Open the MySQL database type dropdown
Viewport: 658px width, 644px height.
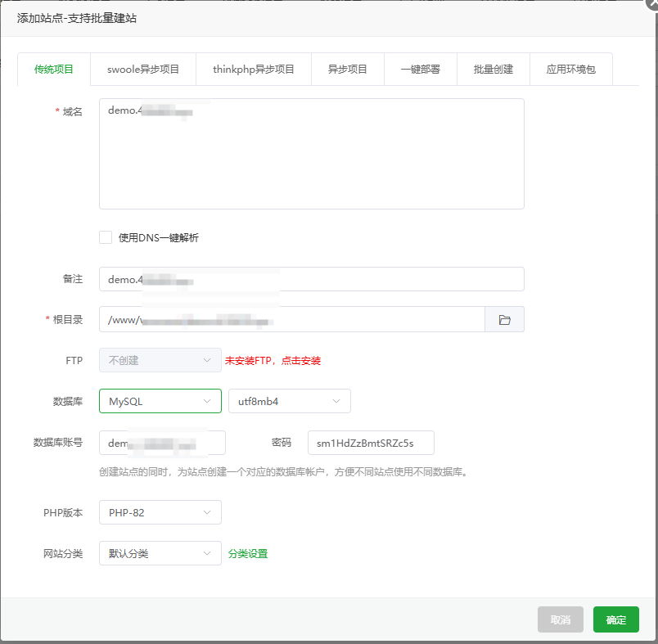[x=160, y=401]
